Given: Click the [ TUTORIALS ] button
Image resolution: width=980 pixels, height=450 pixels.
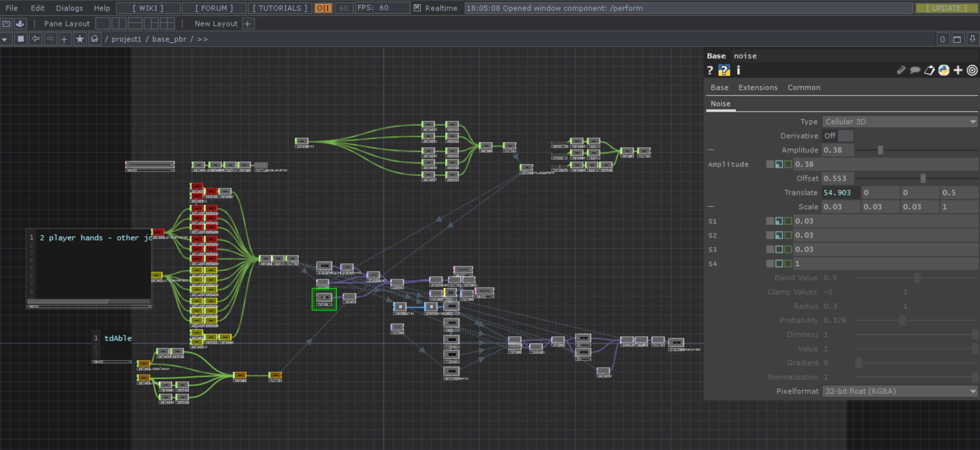Looking at the screenshot, I should [x=280, y=8].
